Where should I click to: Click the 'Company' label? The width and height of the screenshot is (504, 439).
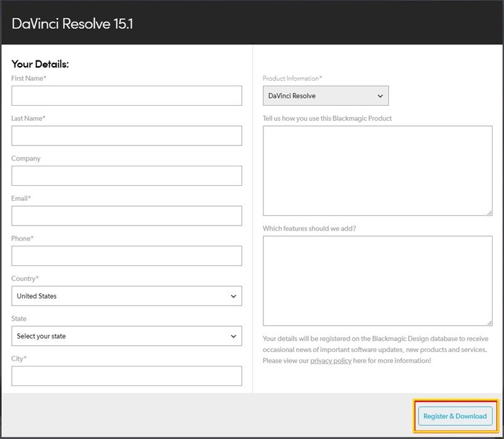(x=26, y=159)
